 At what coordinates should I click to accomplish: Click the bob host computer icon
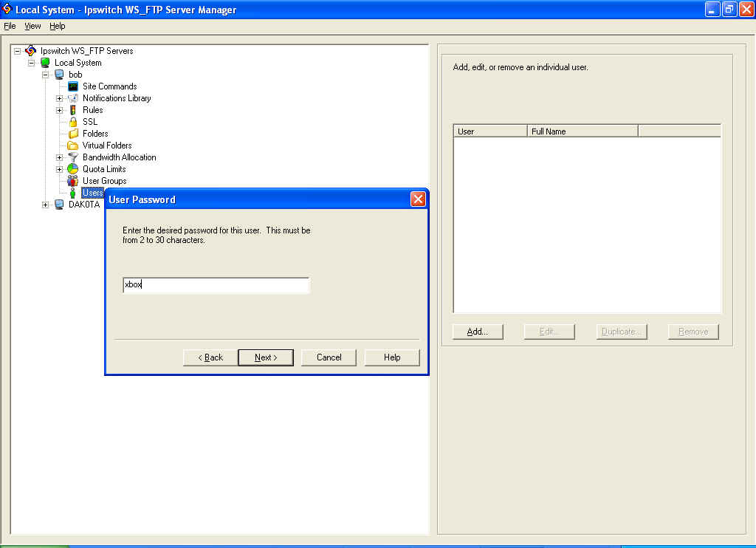[59, 75]
